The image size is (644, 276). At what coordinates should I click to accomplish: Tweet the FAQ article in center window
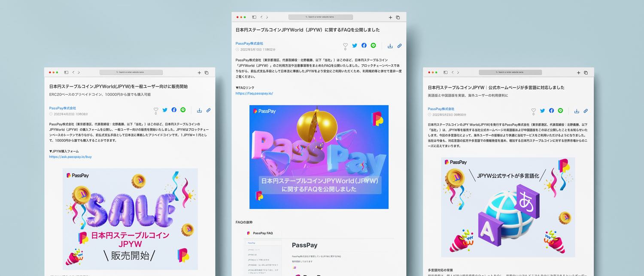tap(355, 45)
